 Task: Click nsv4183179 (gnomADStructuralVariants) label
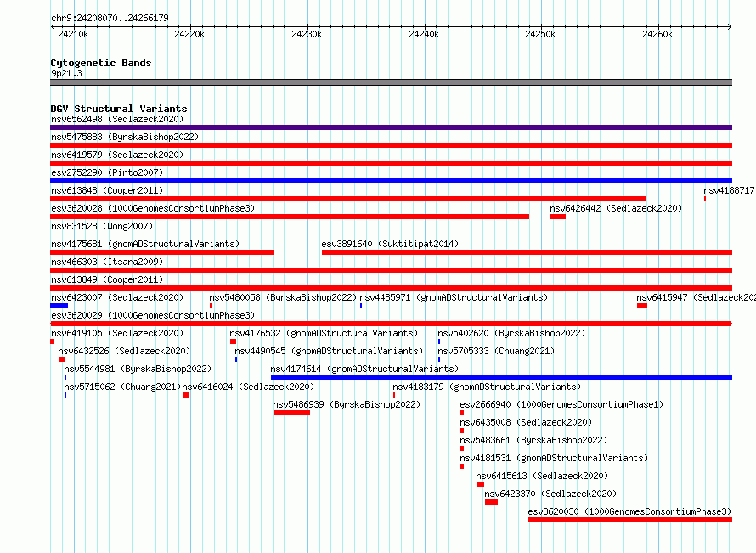tap(487, 387)
